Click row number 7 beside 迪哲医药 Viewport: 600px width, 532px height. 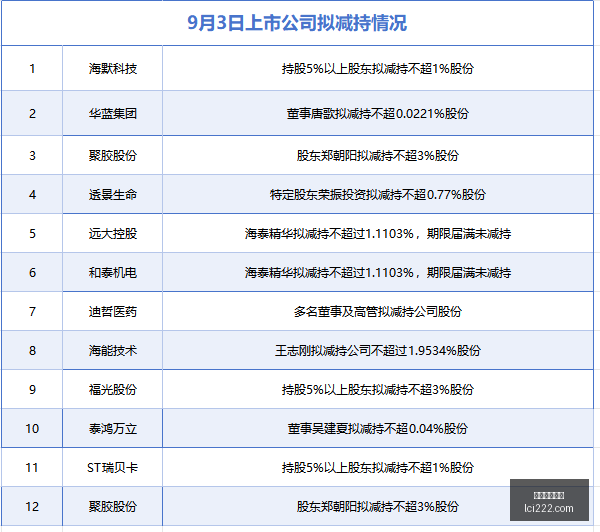coord(32,312)
